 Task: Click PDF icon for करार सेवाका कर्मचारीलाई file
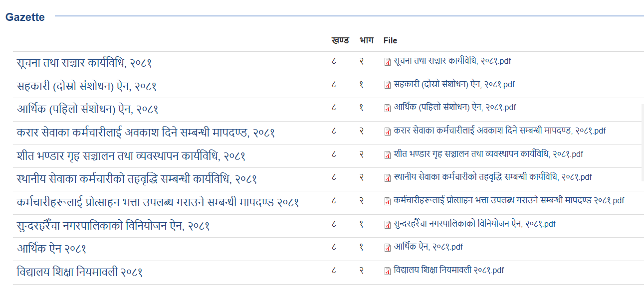pos(387,132)
